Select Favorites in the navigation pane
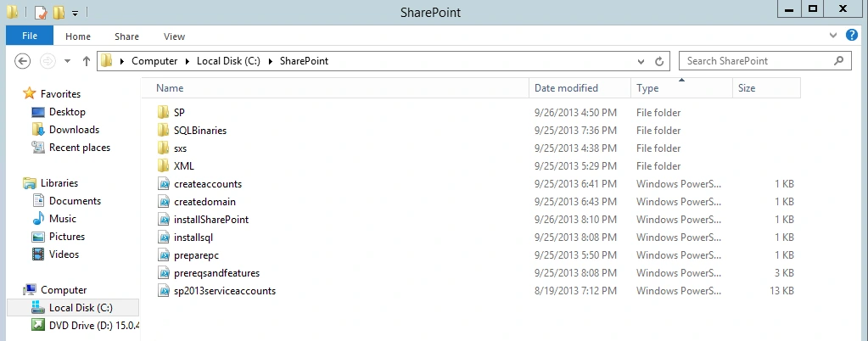Viewport: 868px width, 341px height. [60, 94]
